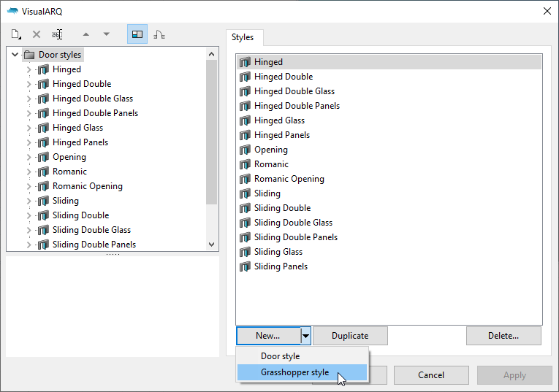Click door icon beside Sliding Panels in list
Screen dimensions: 559x392
coord(245,266)
